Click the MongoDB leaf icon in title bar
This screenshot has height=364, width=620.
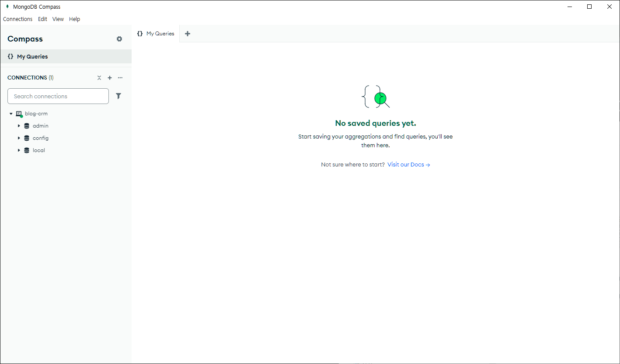point(7,7)
